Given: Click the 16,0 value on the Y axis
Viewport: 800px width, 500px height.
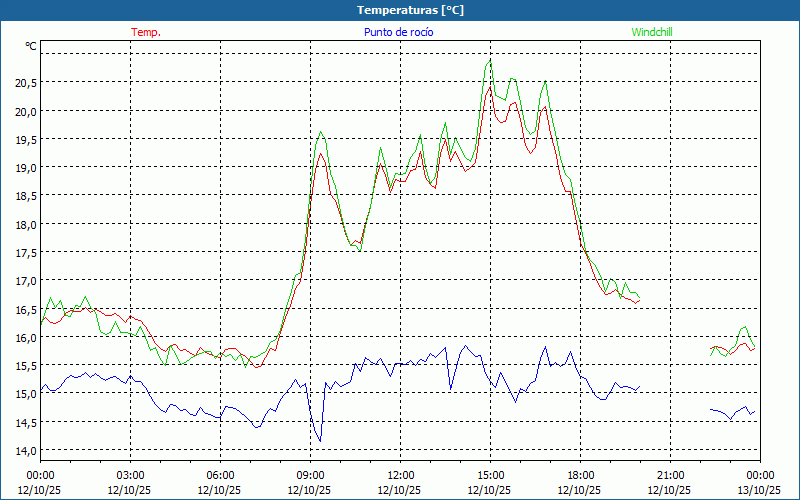Looking at the screenshot, I should point(26,337).
